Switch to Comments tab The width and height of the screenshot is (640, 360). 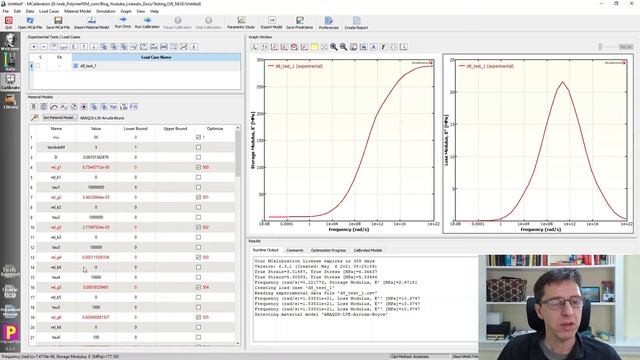coord(295,250)
